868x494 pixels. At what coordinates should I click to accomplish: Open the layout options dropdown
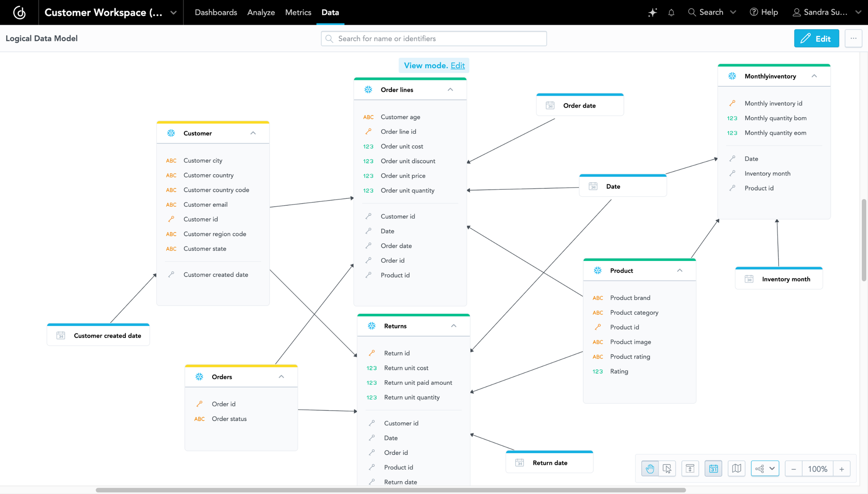(765, 468)
